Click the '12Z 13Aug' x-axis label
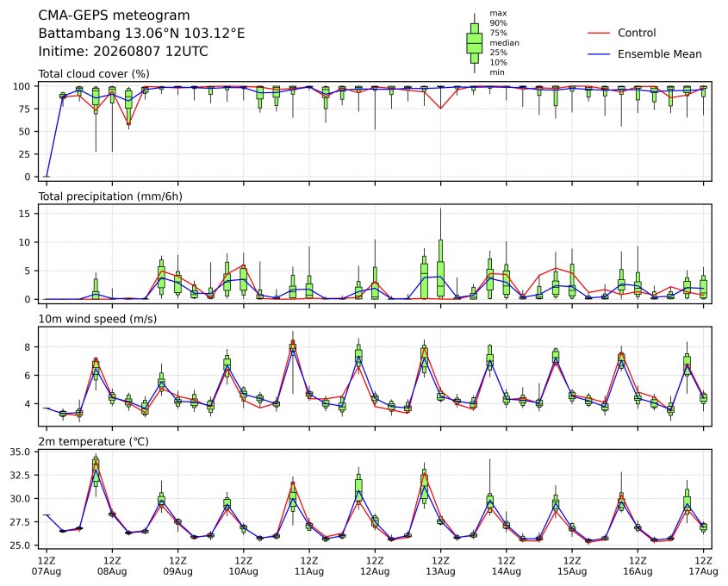728x586 pixels. coord(440,565)
